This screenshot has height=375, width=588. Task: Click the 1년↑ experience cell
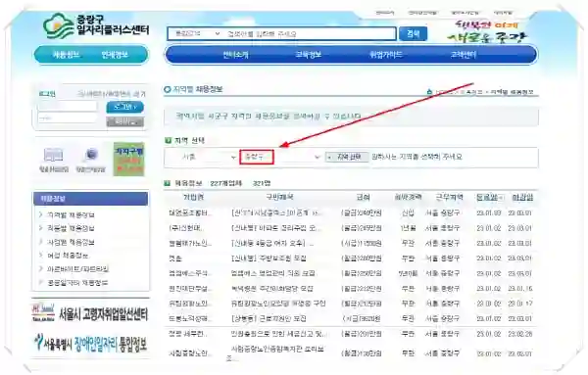tap(408, 228)
